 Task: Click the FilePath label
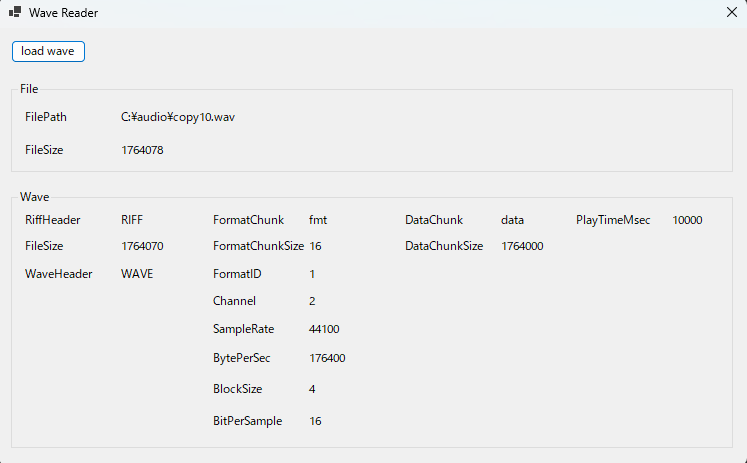[46, 117]
